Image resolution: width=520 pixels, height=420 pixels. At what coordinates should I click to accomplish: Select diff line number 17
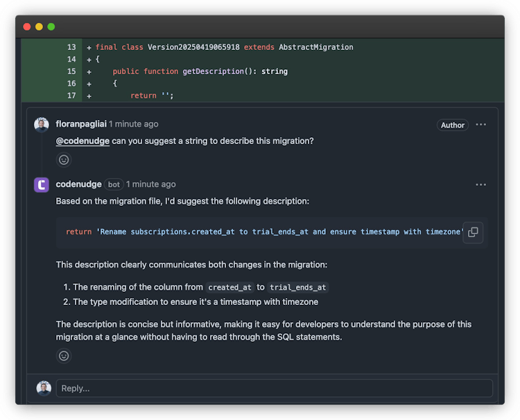71,96
